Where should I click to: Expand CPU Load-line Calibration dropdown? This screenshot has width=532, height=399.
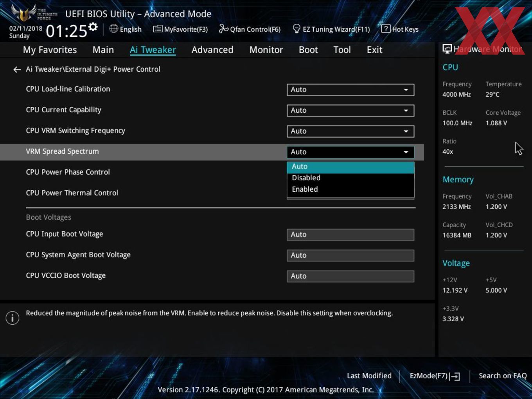[350, 90]
